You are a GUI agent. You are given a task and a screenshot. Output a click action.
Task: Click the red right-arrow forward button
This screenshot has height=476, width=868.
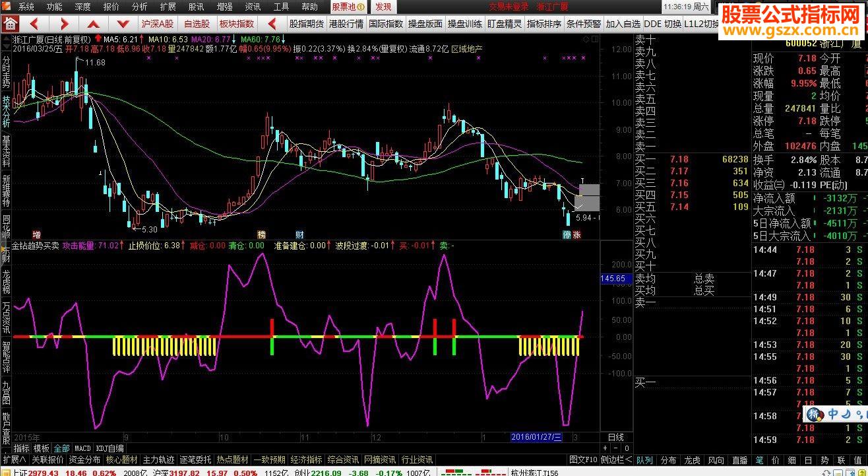(x=64, y=24)
